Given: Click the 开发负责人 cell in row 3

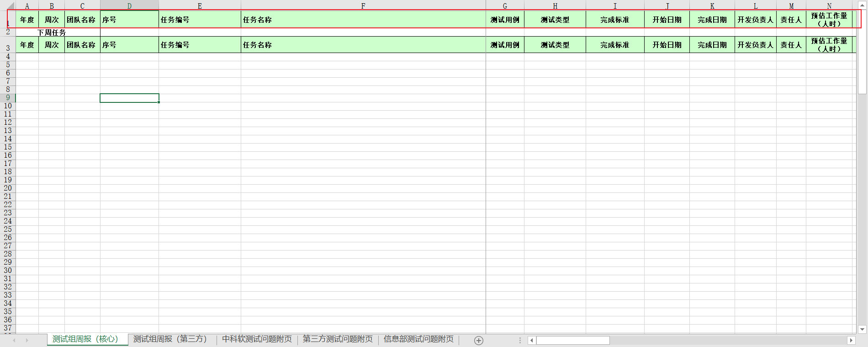Looking at the screenshot, I should click(756, 45).
